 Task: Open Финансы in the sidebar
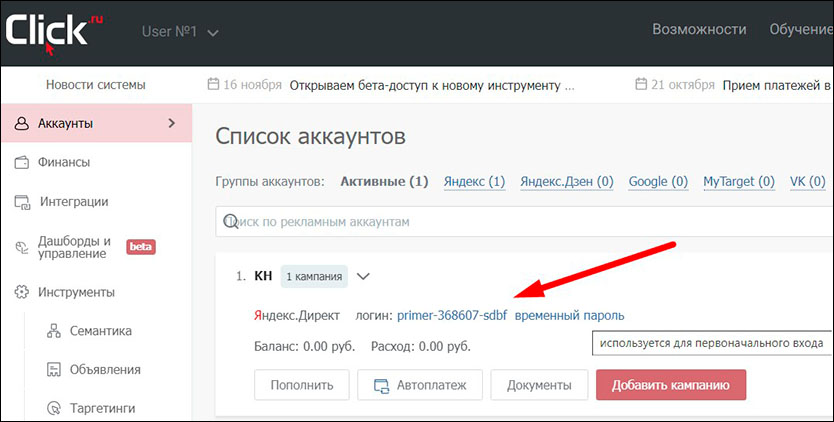64,162
